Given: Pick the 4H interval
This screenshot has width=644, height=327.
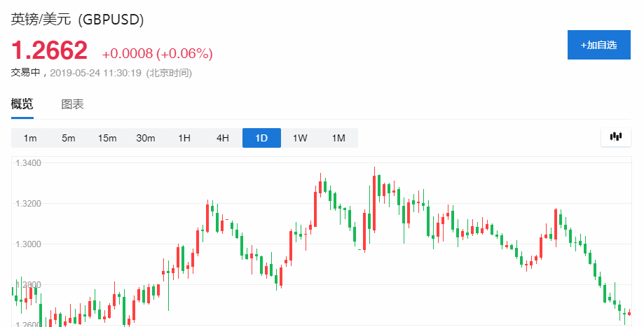Looking at the screenshot, I should pos(223,138).
